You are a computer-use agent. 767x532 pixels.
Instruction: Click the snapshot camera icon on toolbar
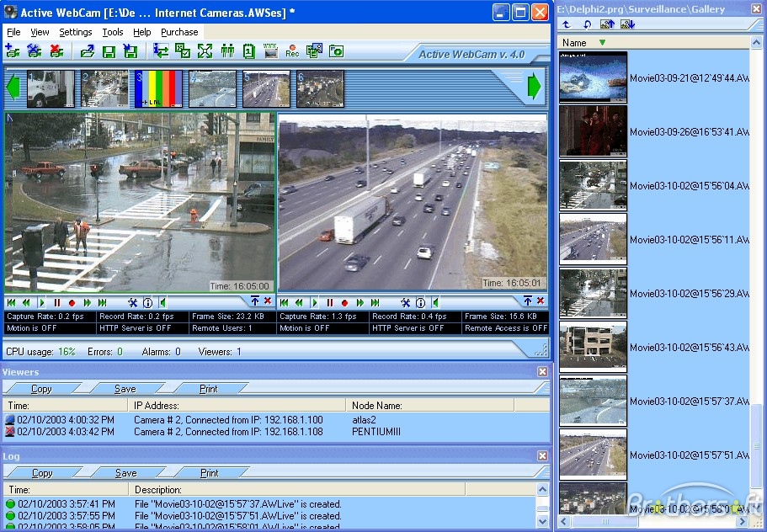click(x=335, y=51)
